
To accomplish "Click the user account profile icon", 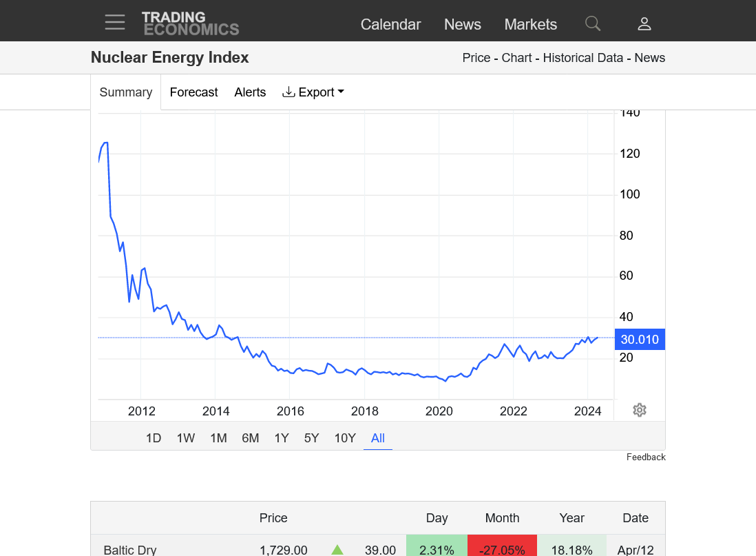I will pos(644,24).
